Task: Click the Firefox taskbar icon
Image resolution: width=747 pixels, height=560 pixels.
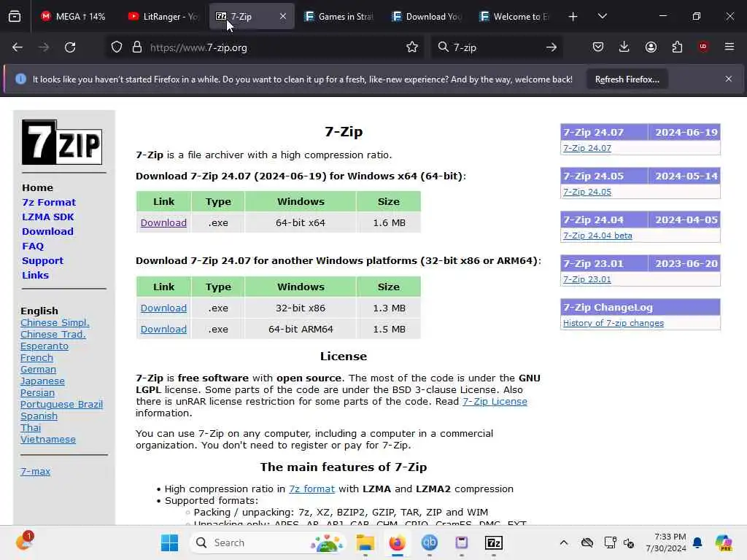Action: point(397,542)
